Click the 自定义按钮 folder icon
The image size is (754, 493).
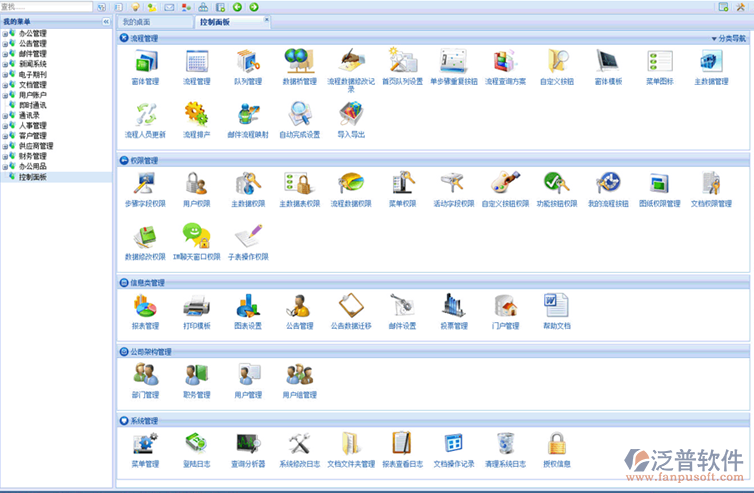click(557, 62)
